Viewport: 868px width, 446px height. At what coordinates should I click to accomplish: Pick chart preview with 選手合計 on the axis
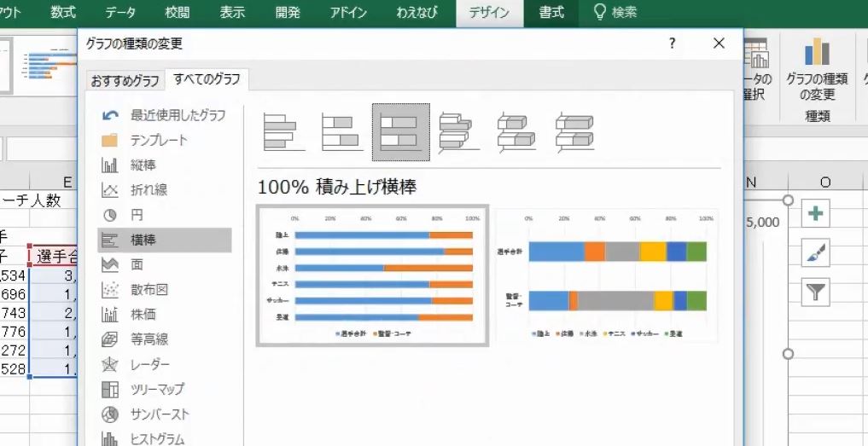(607, 276)
